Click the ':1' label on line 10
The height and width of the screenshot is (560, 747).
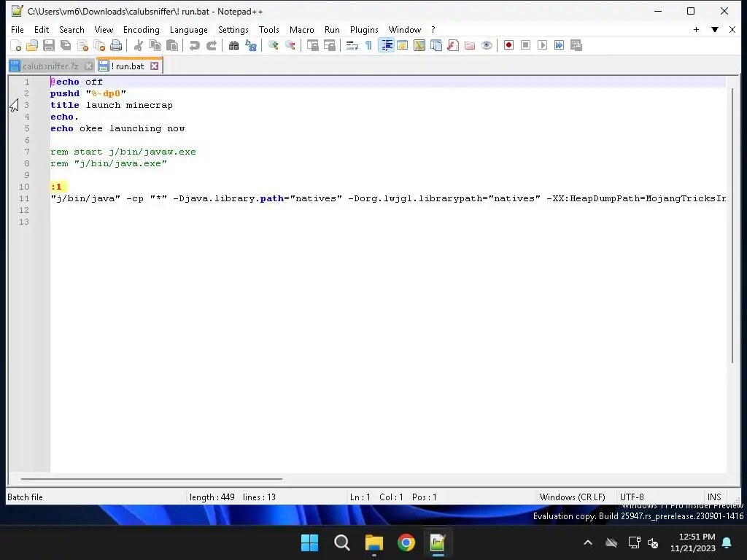[56, 187]
